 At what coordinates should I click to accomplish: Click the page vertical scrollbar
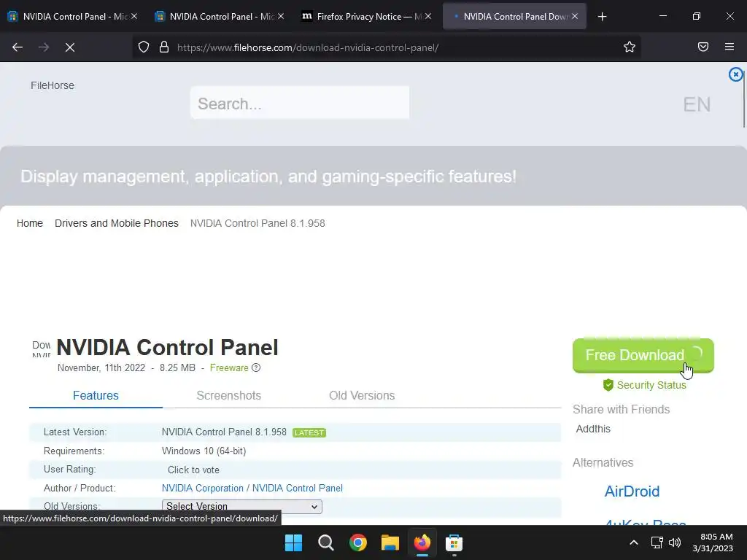coord(743,100)
